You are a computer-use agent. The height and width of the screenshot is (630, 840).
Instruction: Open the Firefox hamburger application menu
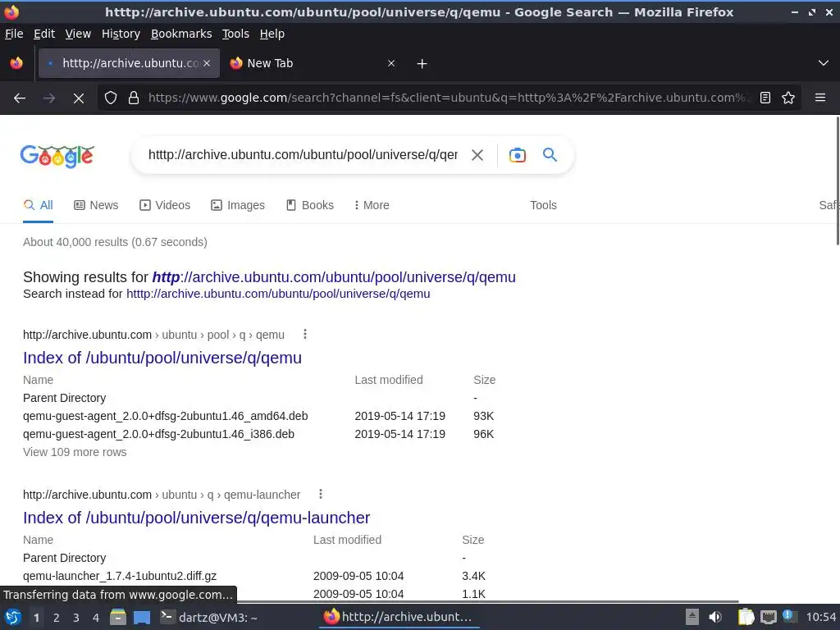[x=820, y=98]
